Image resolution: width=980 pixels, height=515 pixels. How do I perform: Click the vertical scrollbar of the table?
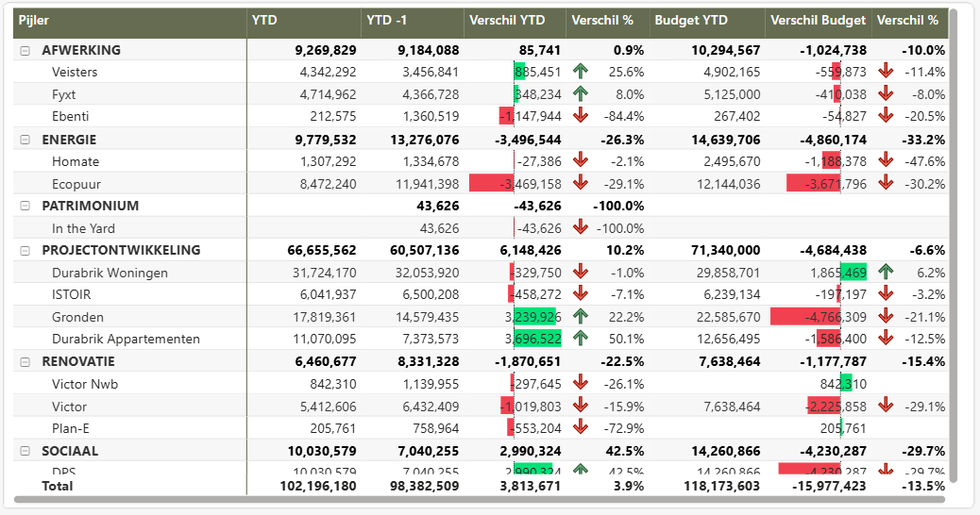(x=954, y=245)
